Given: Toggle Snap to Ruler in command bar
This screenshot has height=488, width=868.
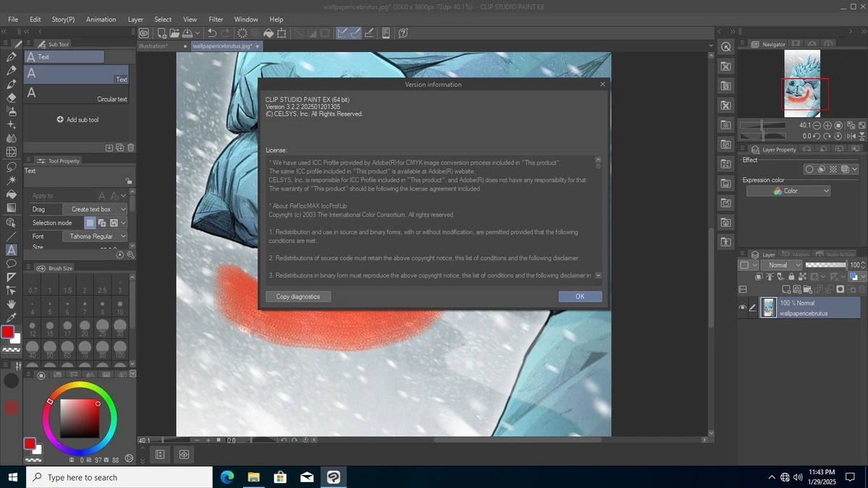Looking at the screenshot, I should (342, 33).
